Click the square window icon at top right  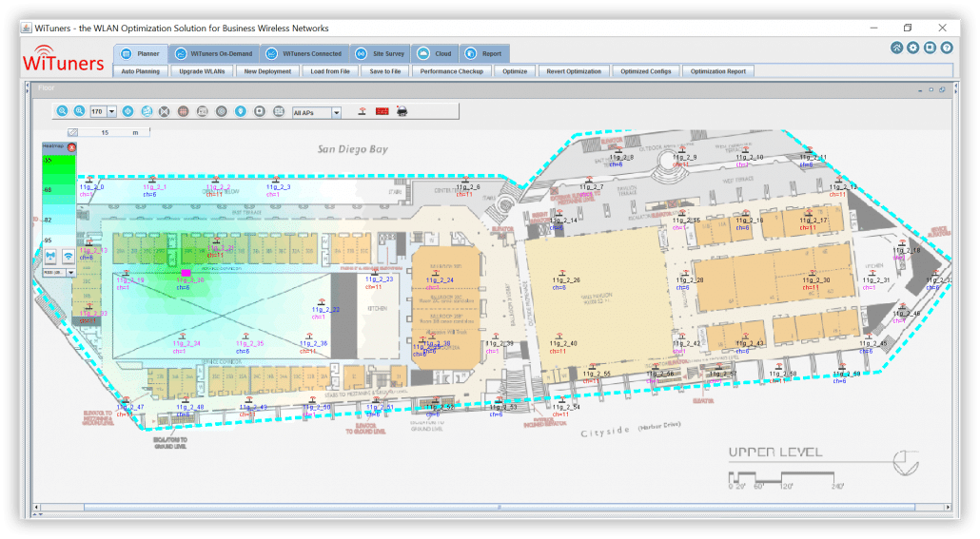[x=930, y=48]
